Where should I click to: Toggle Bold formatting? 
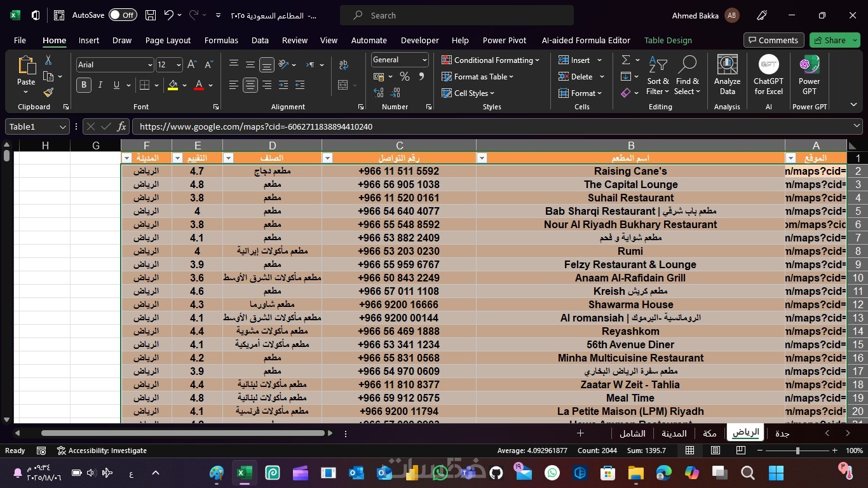[83, 85]
